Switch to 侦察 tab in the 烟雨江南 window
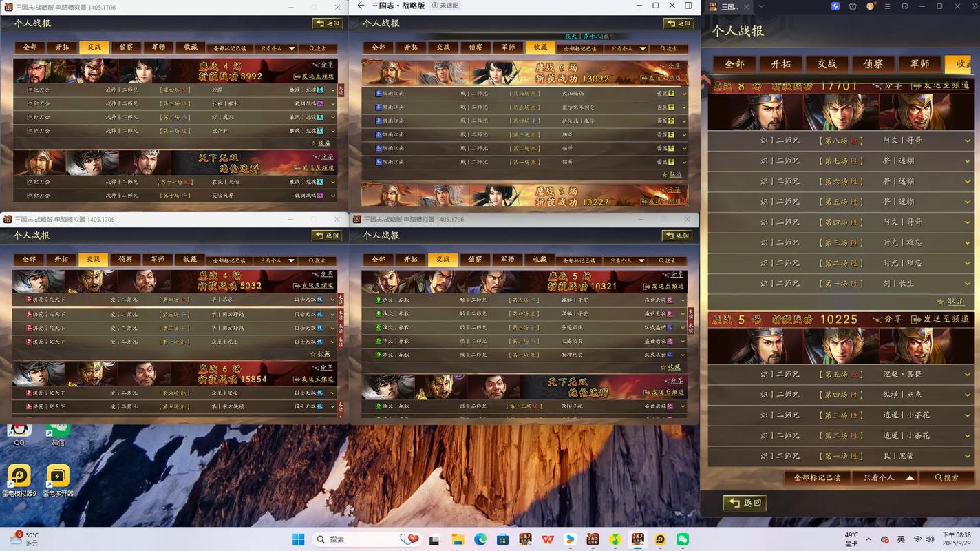Screen dimensions: 980x551 click(x=476, y=47)
